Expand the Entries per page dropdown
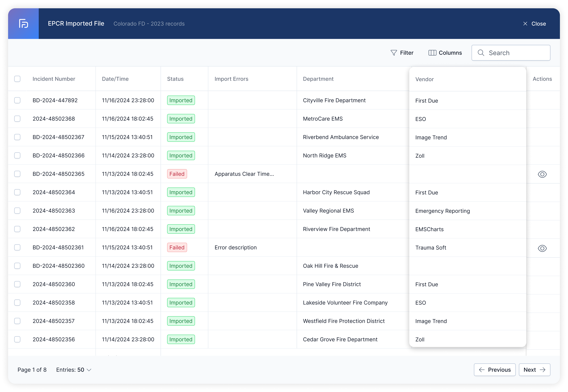This screenshot has width=568, height=392. pyautogui.click(x=74, y=370)
